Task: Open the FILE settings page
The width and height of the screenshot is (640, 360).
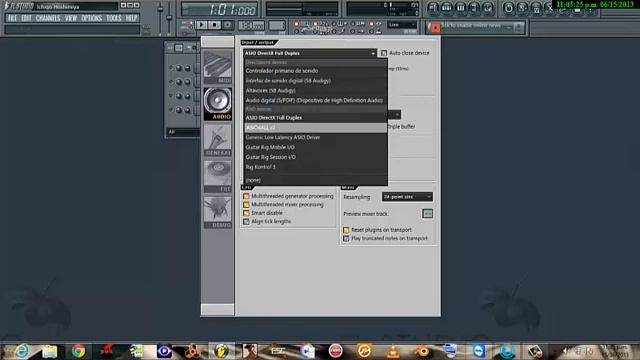Action: 218,176
